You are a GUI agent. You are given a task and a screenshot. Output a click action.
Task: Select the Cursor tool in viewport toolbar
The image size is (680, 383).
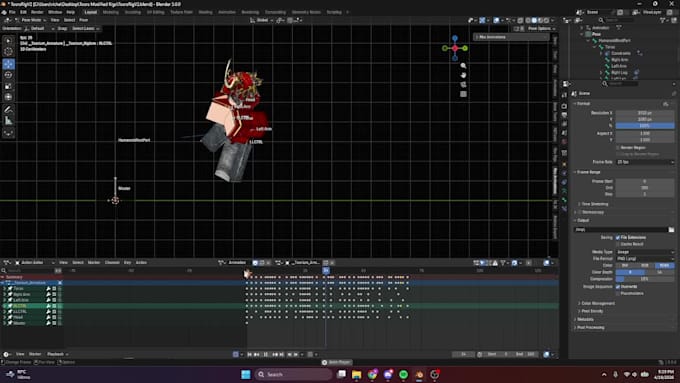(8, 51)
